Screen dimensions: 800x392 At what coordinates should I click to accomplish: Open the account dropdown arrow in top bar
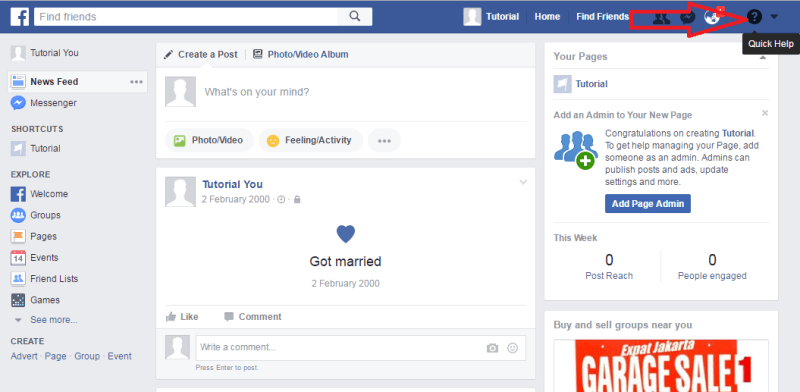tap(774, 17)
